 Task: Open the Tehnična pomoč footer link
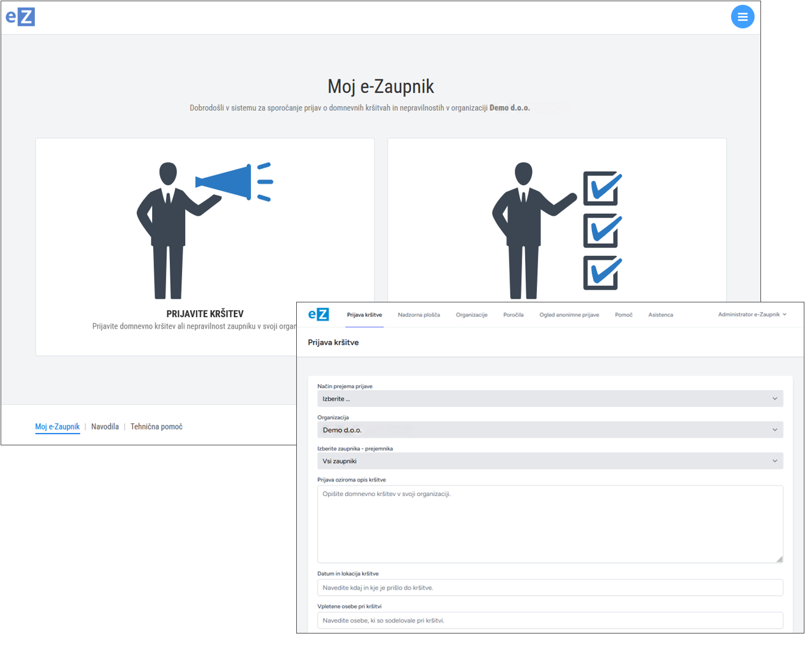pyautogui.click(x=156, y=426)
